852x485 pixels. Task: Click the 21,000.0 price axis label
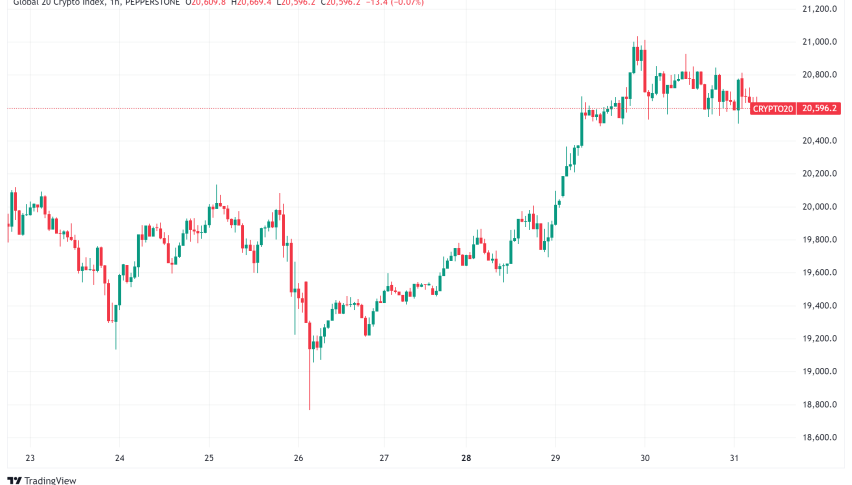pos(820,42)
